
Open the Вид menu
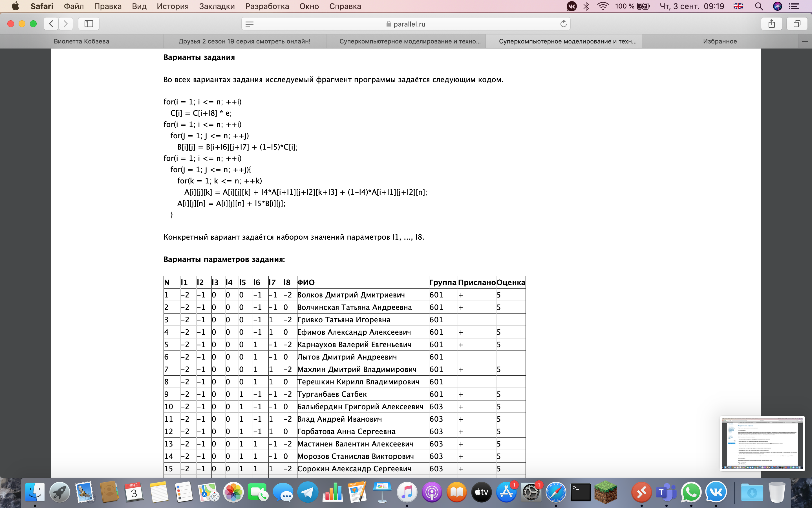139,6
